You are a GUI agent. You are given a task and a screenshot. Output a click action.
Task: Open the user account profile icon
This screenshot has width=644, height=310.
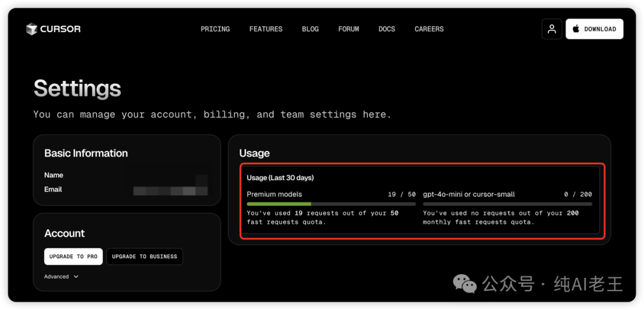[552, 29]
